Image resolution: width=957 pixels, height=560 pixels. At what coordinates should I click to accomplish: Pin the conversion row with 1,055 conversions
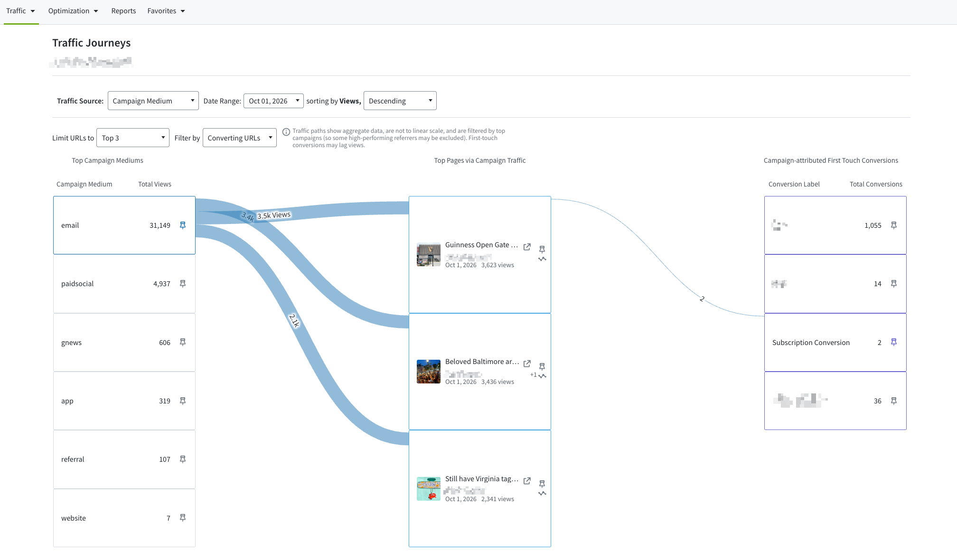tap(894, 225)
